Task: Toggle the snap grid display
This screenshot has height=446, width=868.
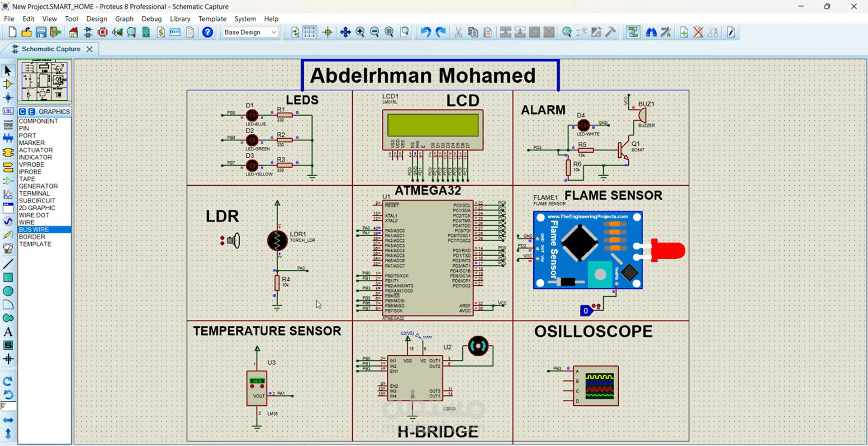Action: (x=309, y=32)
